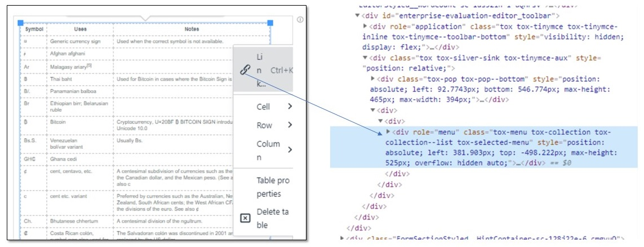Expand the FormSectionStyled div at the bottom
This screenshot has height=247, width=644.
point(343,238)
